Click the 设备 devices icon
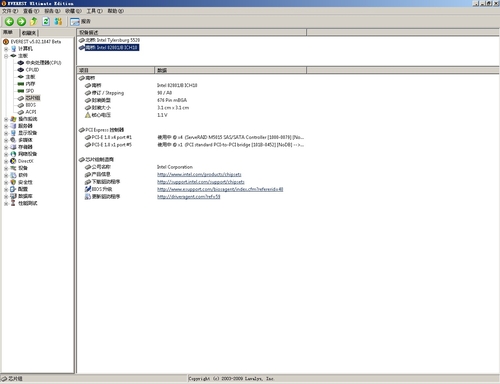Image resolution: width=500 pixels, height=384 pixels. click(13, 168)
